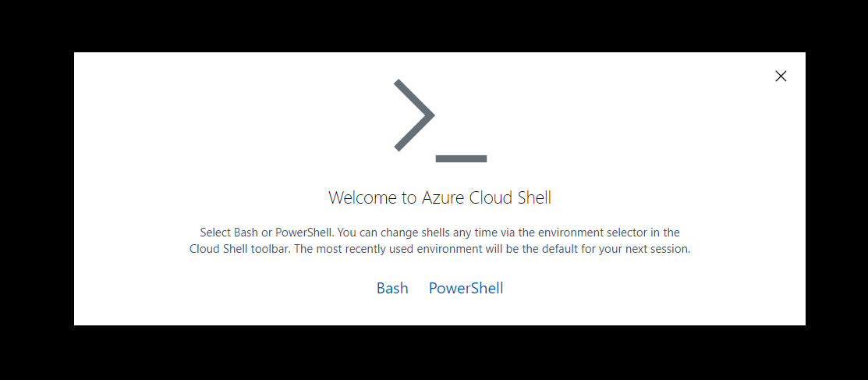Click the chevron arrow of the prompt logo
Screen dimensions: 868x380
[x=413, y=115]
